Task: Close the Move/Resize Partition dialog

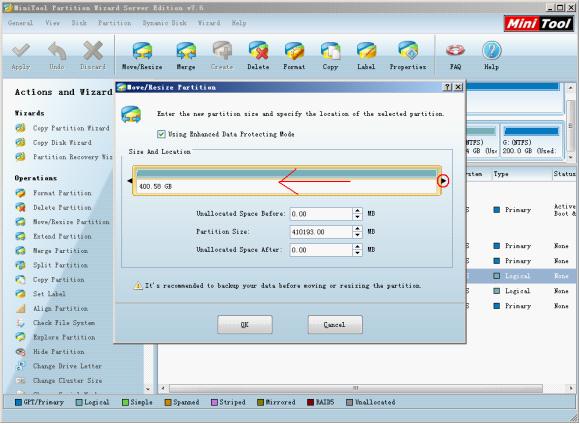Action: pos(458,87)
